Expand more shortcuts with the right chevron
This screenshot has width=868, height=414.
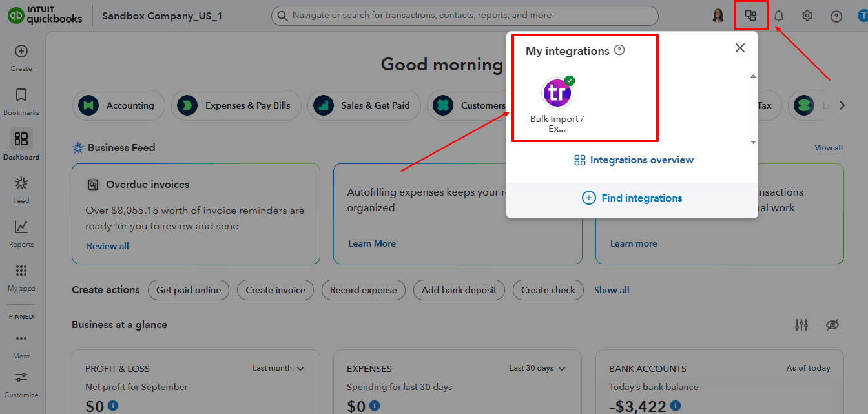pyautogui.click(x=842, y=105)
